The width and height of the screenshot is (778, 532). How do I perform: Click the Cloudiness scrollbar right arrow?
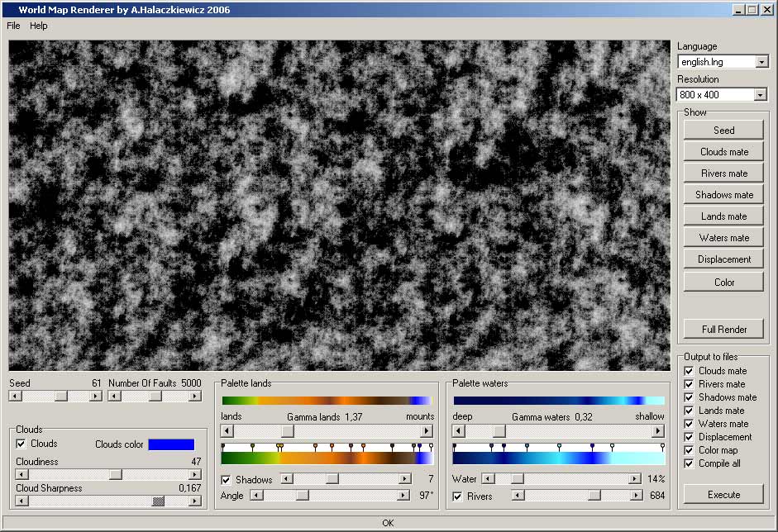(195, 474)
